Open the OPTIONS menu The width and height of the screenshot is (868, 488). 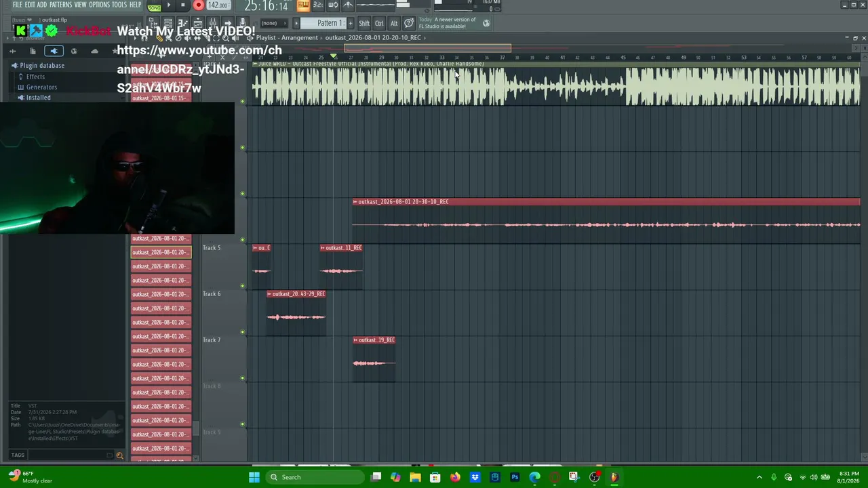click(x=99, y=5)
